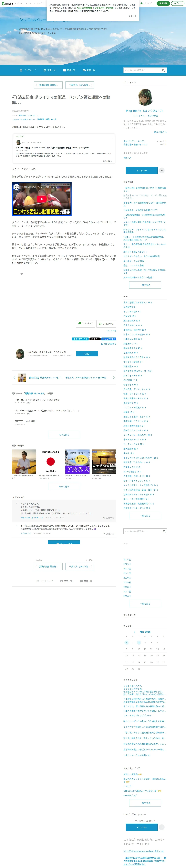Select calendar date 3 in Mar 2026
Viewport: 186px width, 868px height.
coord(139,643)
